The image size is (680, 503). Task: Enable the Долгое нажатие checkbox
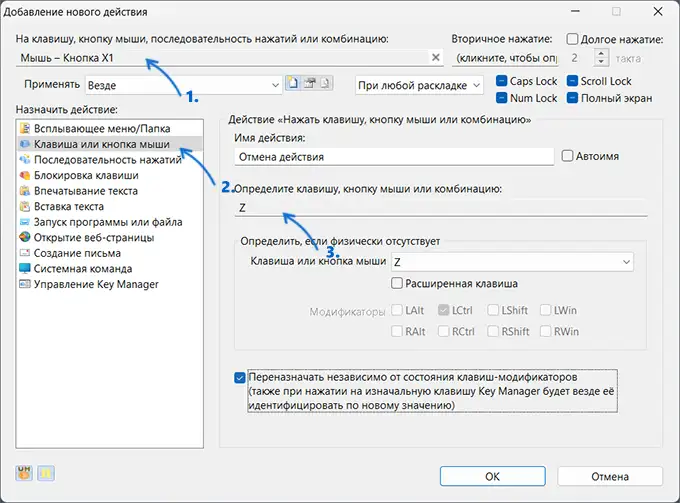572,39
